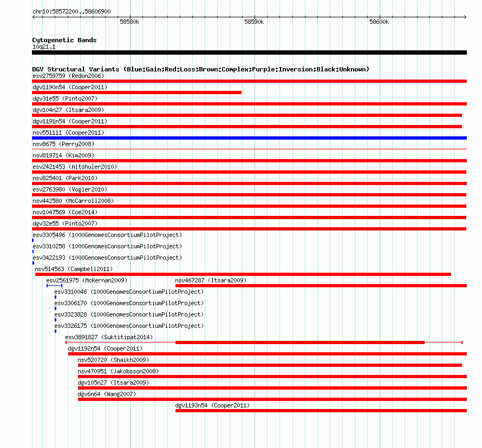Image resolution: width=482 pixels, height=448 pixels.
Task: Select the esv3422193 1000Genomes variant label
Action: [107, 258]
